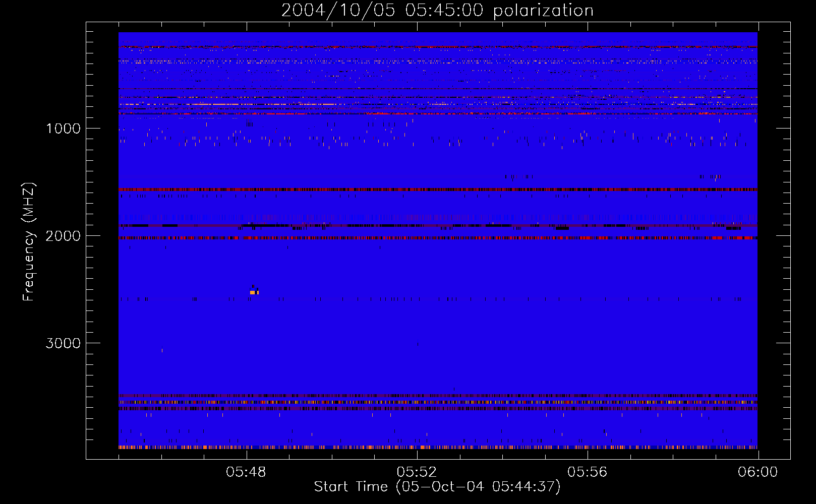This screenshot has width=816, height=504.
Task: Click the orange burst spot near 2500 MHz
Action: tap(254, 292)
